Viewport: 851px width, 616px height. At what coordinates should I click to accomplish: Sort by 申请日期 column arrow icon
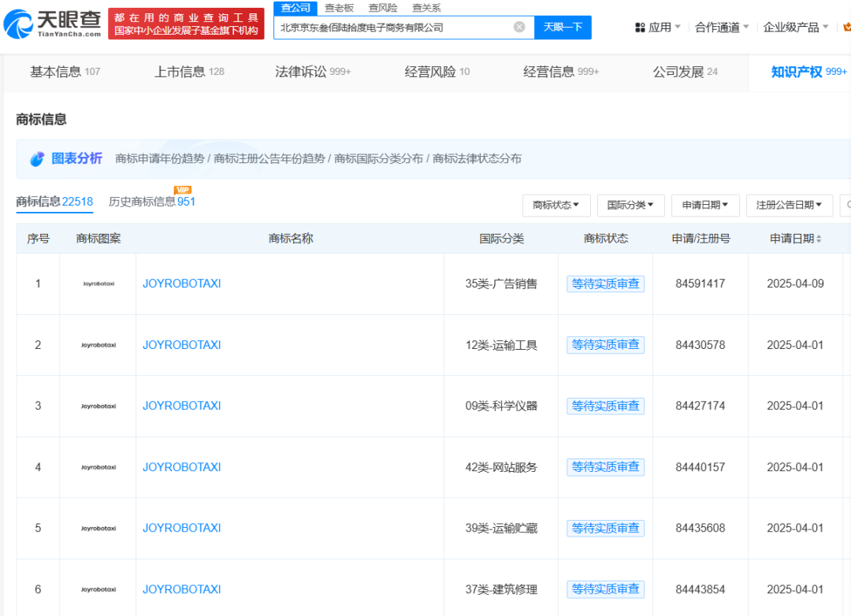819,239
